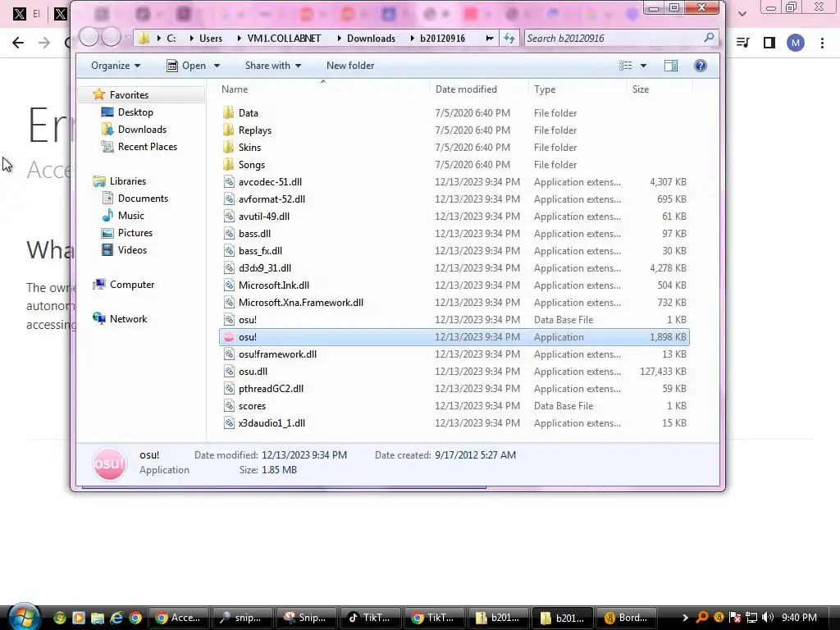Screen dimensions: 840x630
Task: Expand the view options dropdown arrow
Action: click(x=643, y=66)
